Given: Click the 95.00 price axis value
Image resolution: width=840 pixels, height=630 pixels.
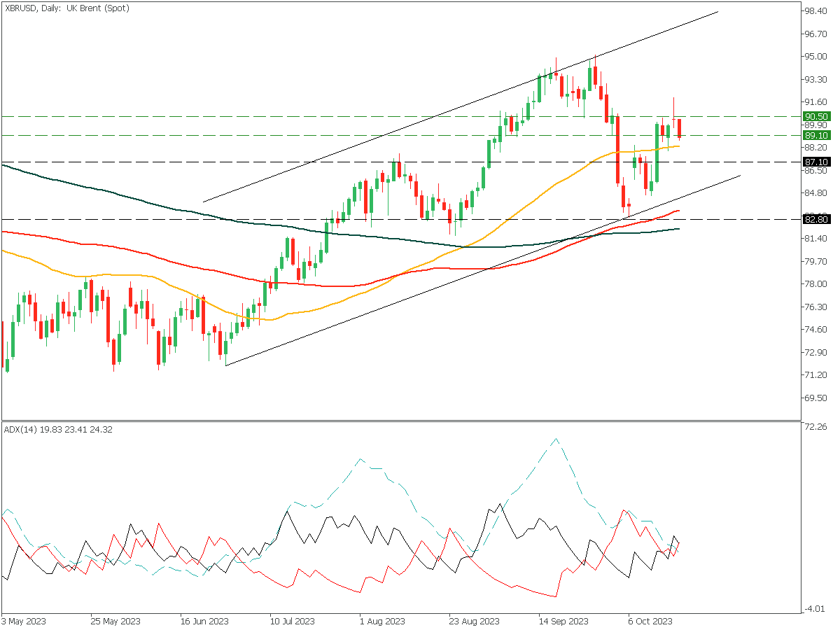Looking at the screenshot, I should 816,57.
